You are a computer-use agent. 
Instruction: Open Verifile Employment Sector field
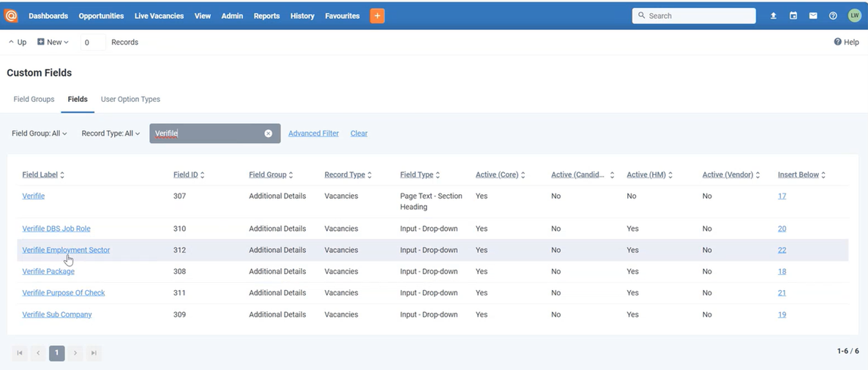click(x=66, y=251)
